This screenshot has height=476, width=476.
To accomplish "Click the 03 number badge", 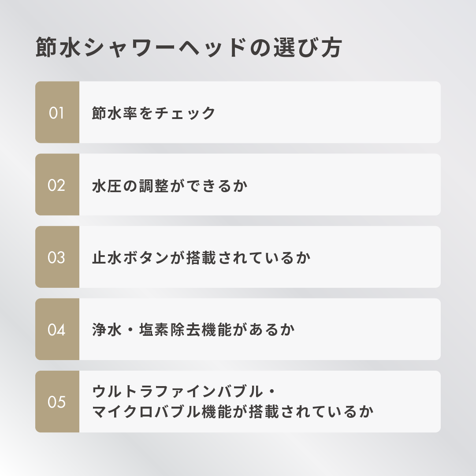I will (x=57, y=257).
